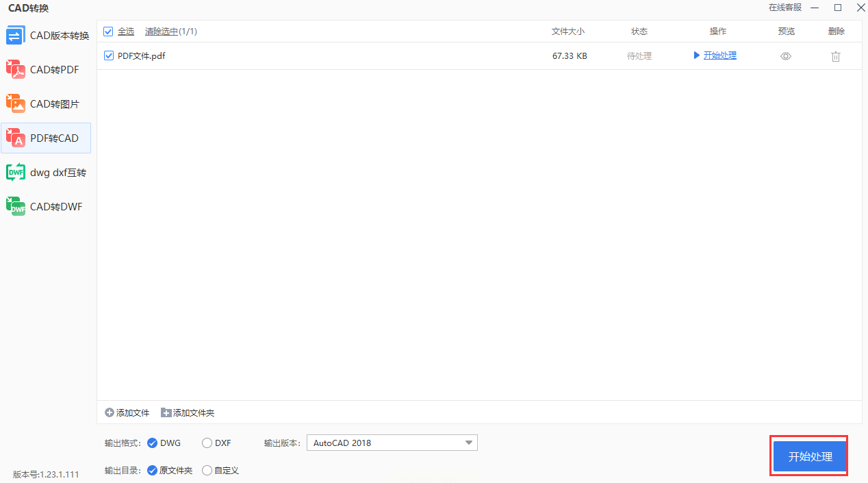Choose 原文件夹 as output directory
868x483 pixels.
(x=152, y=471)
